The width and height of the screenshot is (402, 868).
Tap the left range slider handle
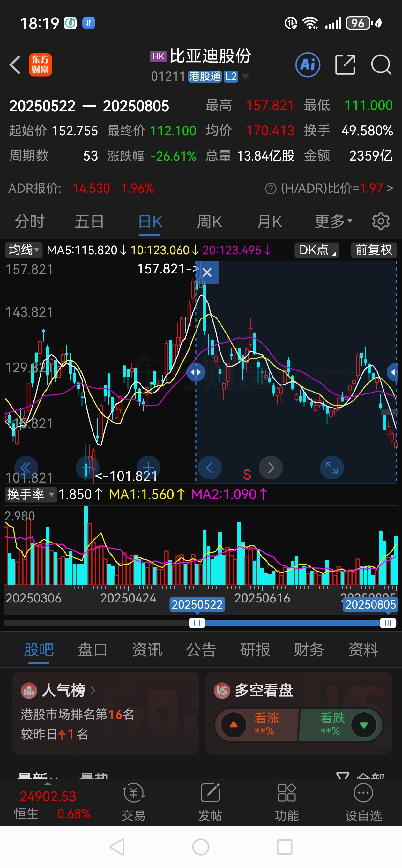pyautogui.click(x=197, y=623)
